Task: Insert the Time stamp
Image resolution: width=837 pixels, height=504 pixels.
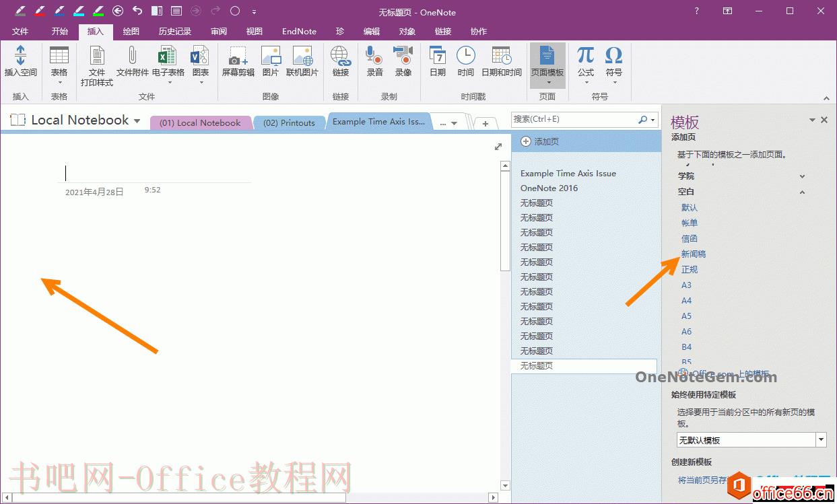Action: [465, 62]
